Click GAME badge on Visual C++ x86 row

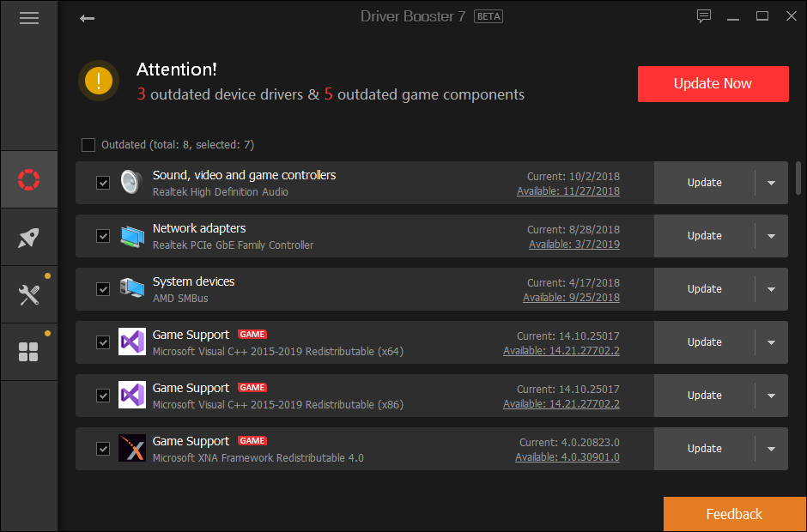click(x=252, y=388)
